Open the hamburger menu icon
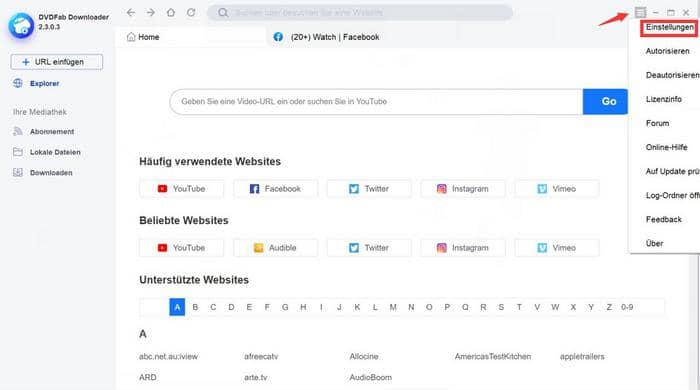Image resolution: width=700 pixels, height=390 pixels. coord(641,12)
